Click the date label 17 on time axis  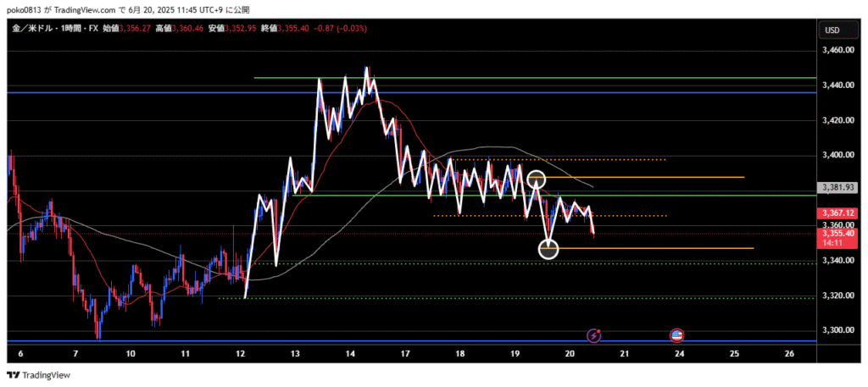pos(405,353)
